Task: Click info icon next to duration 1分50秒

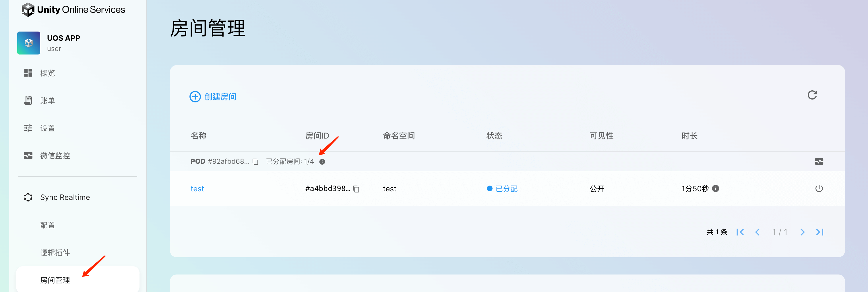Action: pos(716,189)
